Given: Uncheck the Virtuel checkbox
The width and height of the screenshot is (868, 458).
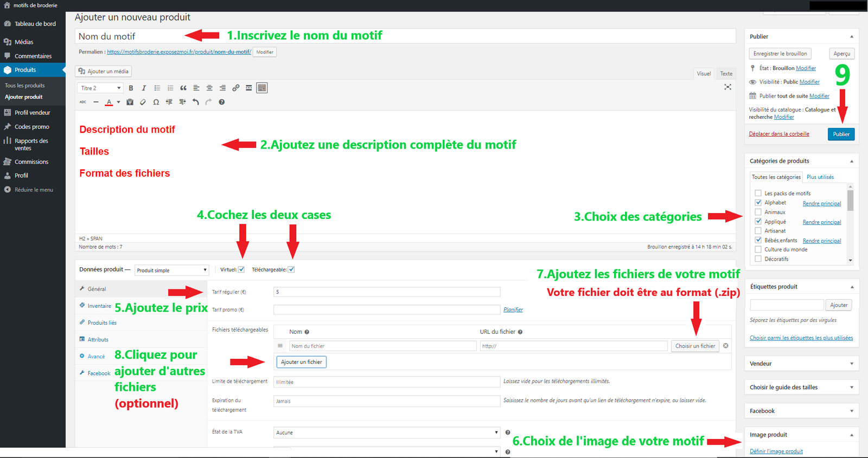Looking at the screenshot, I should point(241,269).
